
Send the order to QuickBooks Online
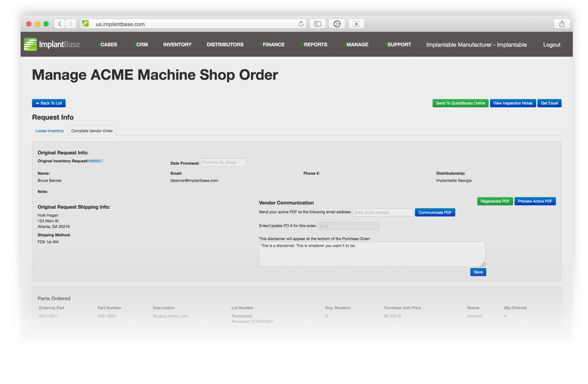460,103
